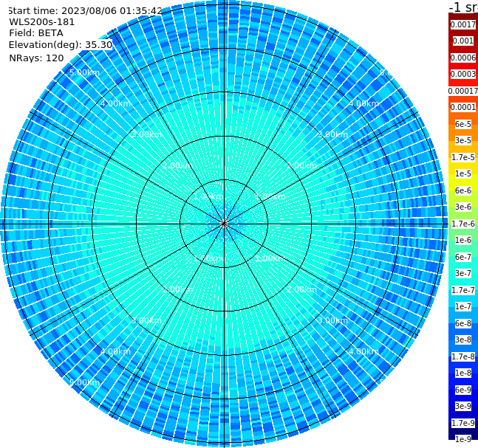Click the southwest 4.00km range label

coord(115,351)
